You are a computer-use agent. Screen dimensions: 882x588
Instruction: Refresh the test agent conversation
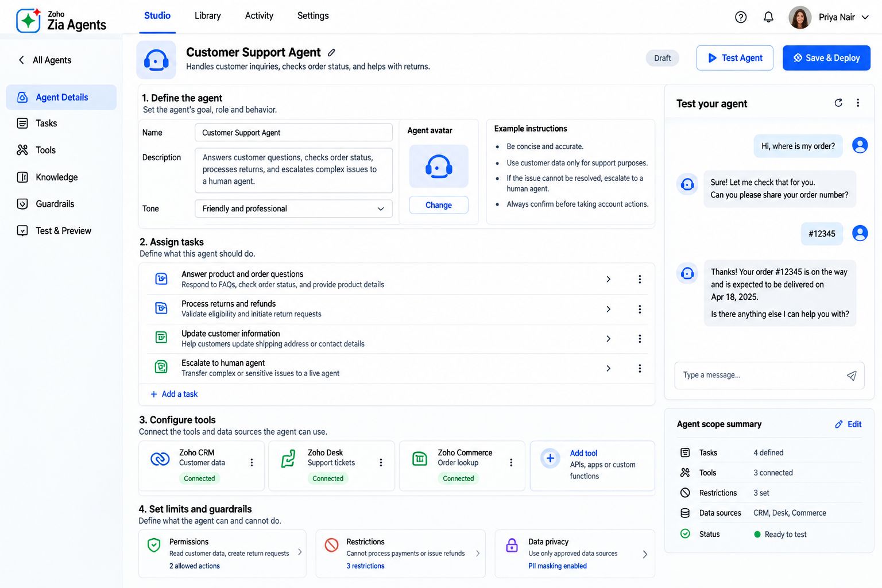pyautogui.click(x=838, y=103)
